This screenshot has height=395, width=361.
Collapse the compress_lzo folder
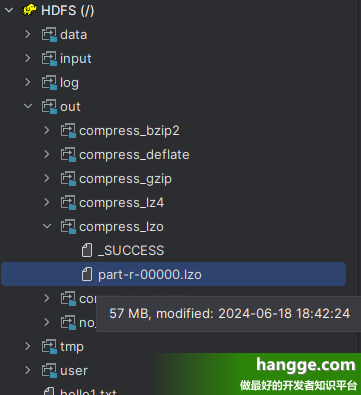pyautogui.click(x=47, y=226)
